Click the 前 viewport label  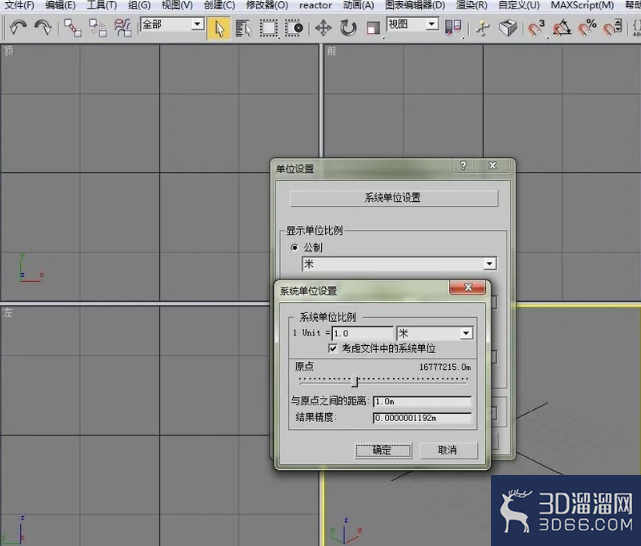click(331, 51)
